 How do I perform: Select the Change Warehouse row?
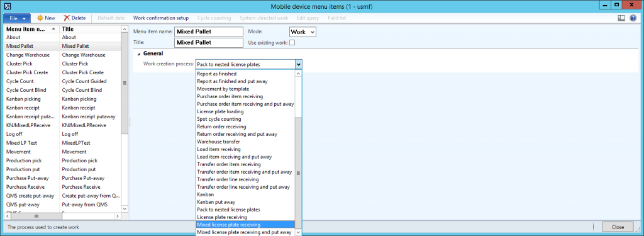[62, 55]
